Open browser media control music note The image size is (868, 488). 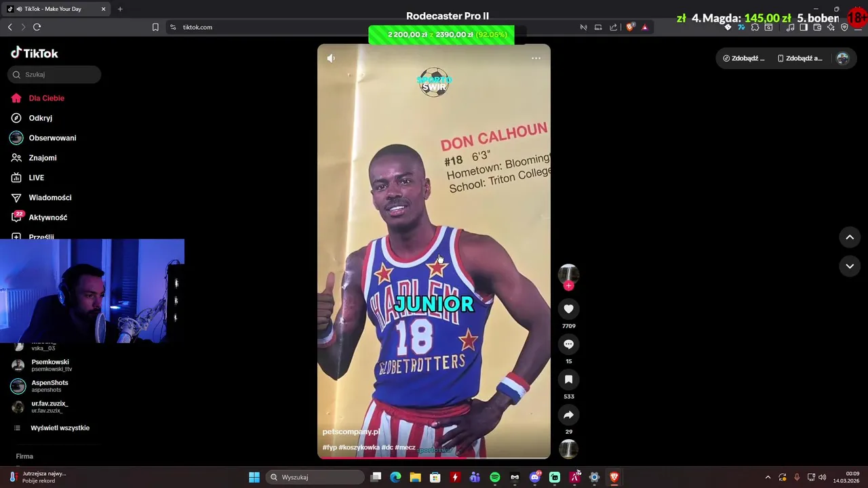click(x=791, y=27)
